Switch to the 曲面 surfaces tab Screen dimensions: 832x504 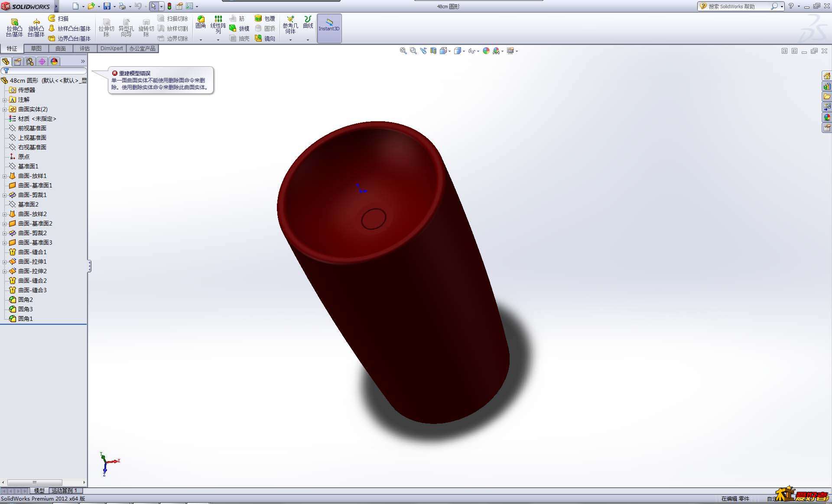pos(60,48)
